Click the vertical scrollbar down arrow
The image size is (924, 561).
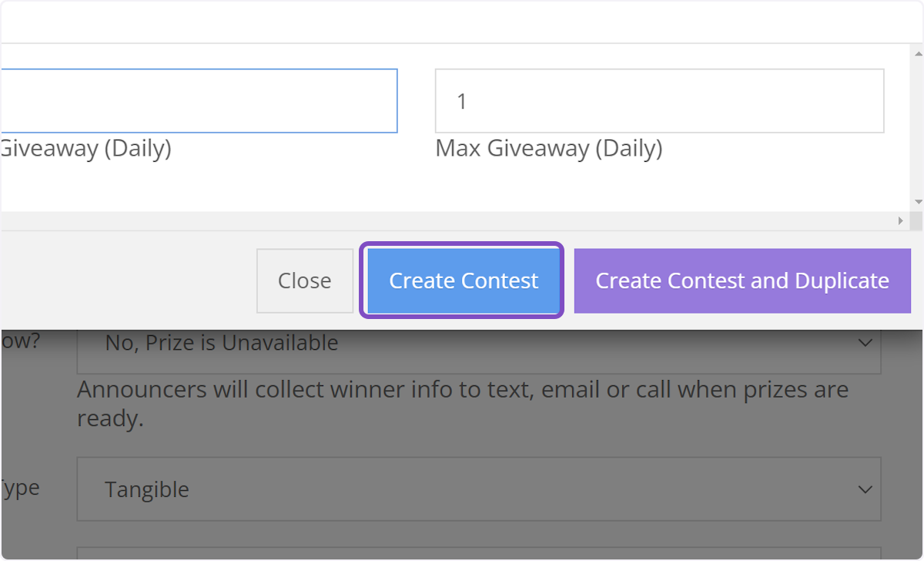917,202
